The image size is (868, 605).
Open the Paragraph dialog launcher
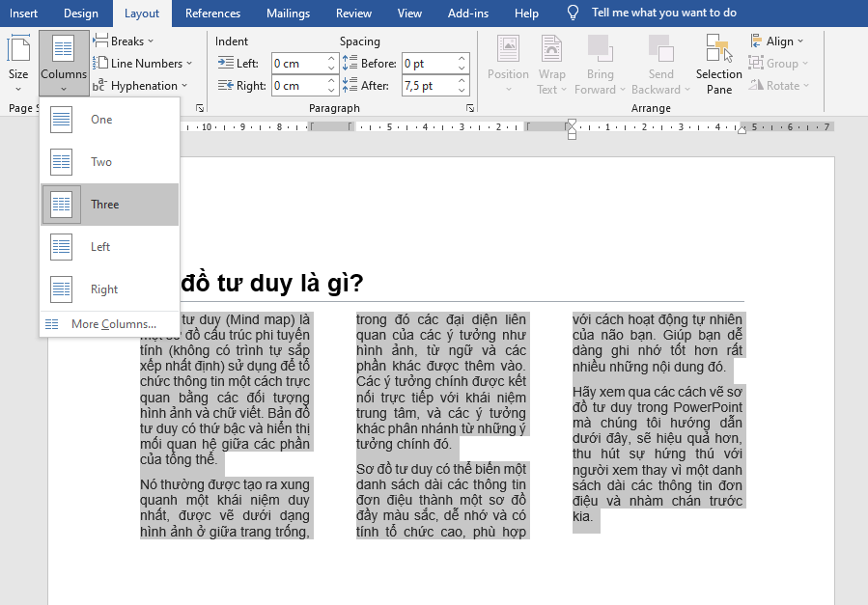pos(469,107)
